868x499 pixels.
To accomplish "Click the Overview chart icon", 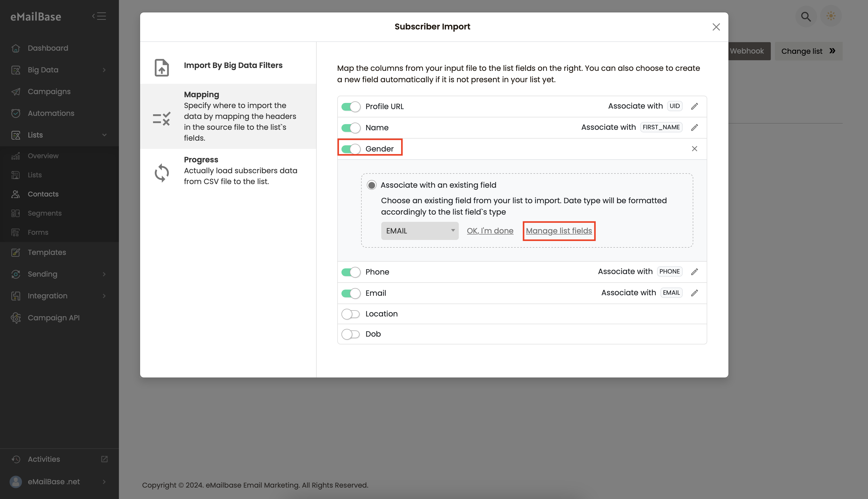I will point(16,156).
